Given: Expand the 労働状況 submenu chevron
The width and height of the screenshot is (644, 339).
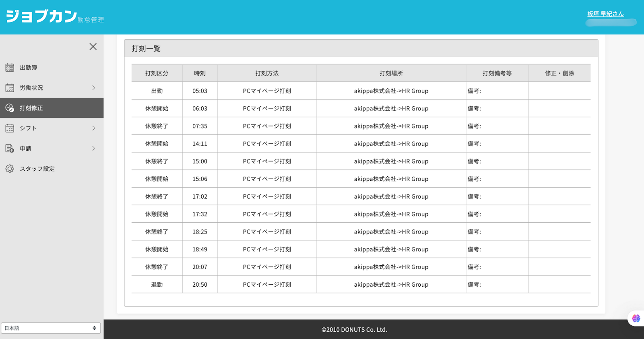Looking at the screenshot, I should 93,88.
